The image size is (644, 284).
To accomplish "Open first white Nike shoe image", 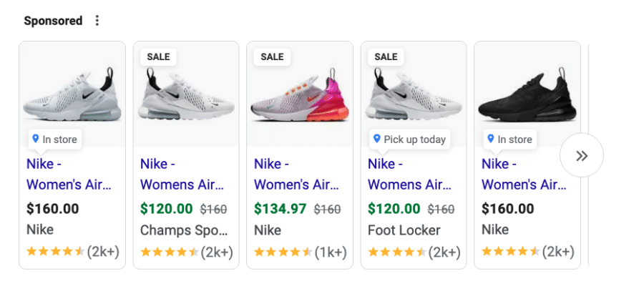I will click(x=72, y=95).
